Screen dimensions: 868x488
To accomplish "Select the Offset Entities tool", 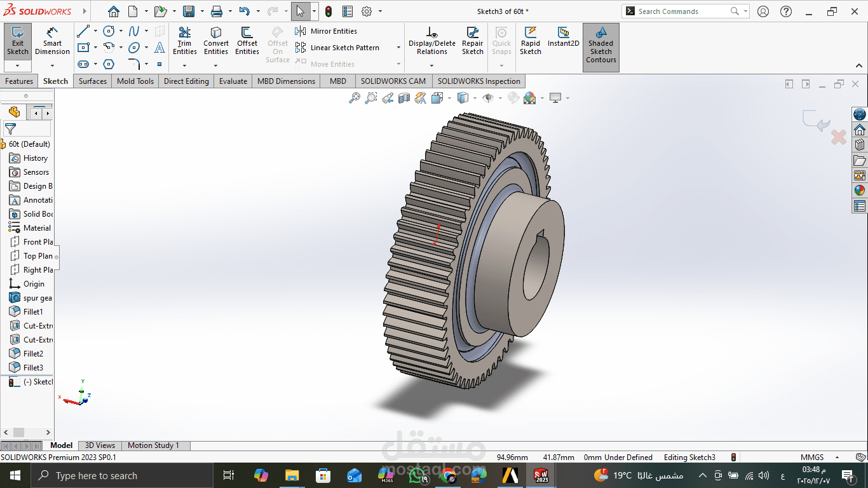I will [247, 41].
